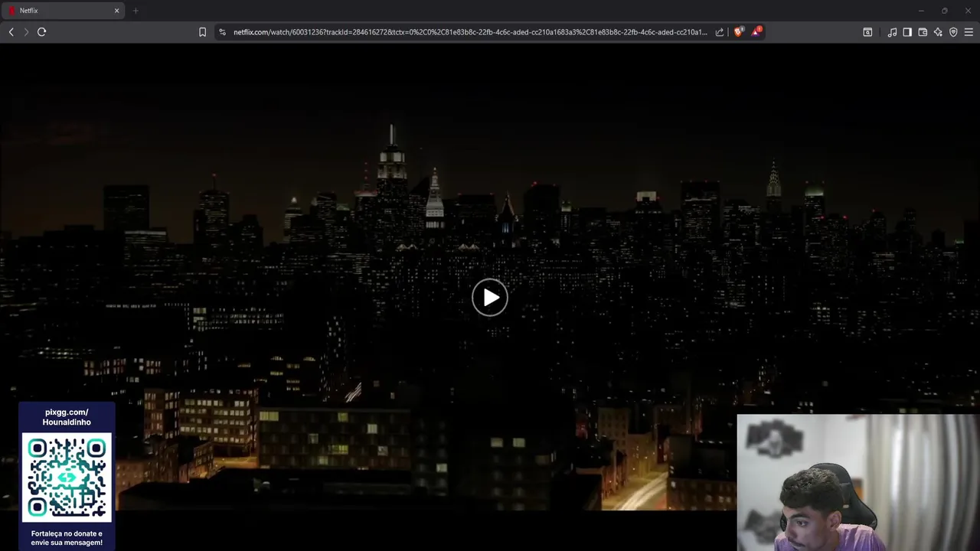Select the Netflix browser tab

[63, 11]
